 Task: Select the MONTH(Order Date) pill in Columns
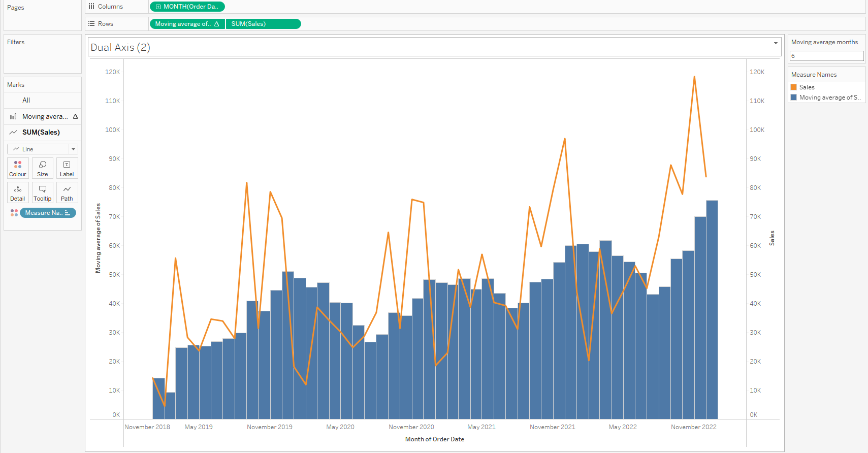pos(187,7)
